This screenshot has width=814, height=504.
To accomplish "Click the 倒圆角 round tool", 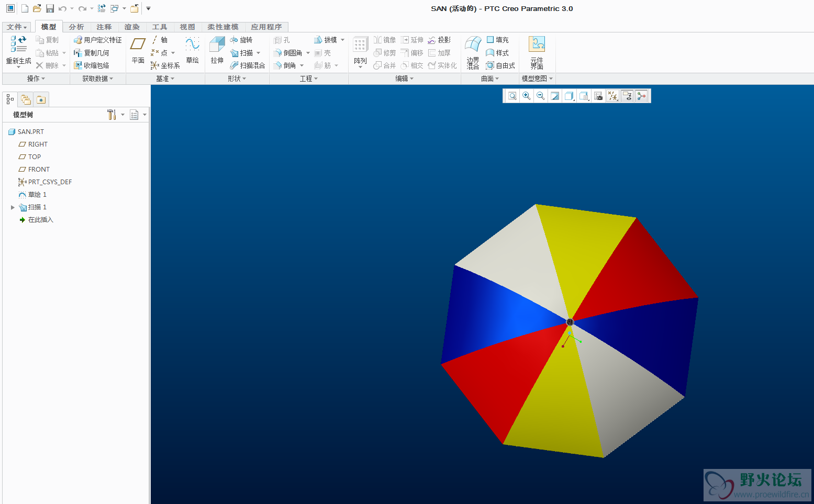I will [288, 53].
